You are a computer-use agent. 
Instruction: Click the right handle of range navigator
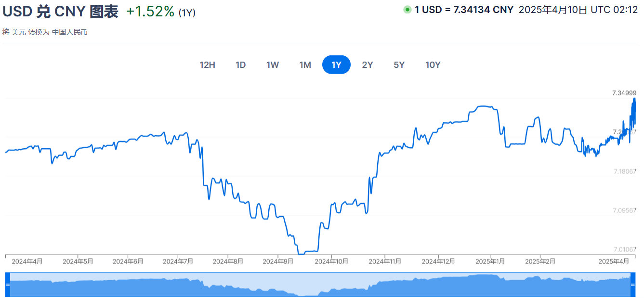tap(633, 285)
